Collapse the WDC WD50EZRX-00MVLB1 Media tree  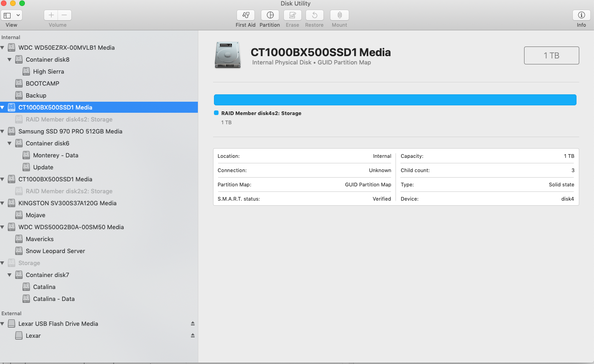(x=3, y=47)
